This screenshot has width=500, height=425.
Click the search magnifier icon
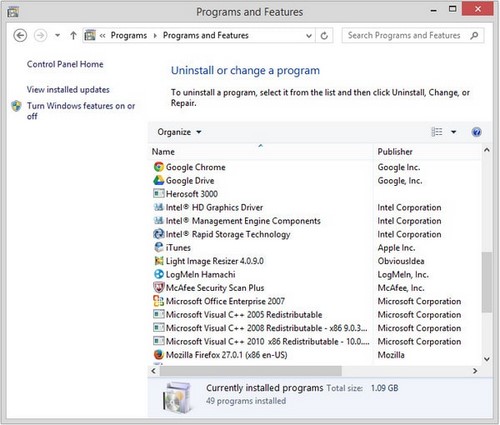[474, 35]
